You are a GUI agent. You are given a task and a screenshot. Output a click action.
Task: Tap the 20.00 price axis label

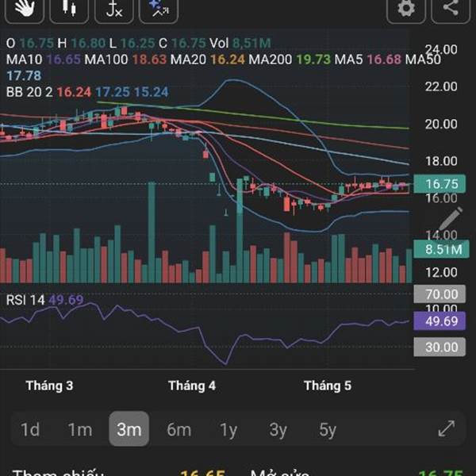click(441, 124)
